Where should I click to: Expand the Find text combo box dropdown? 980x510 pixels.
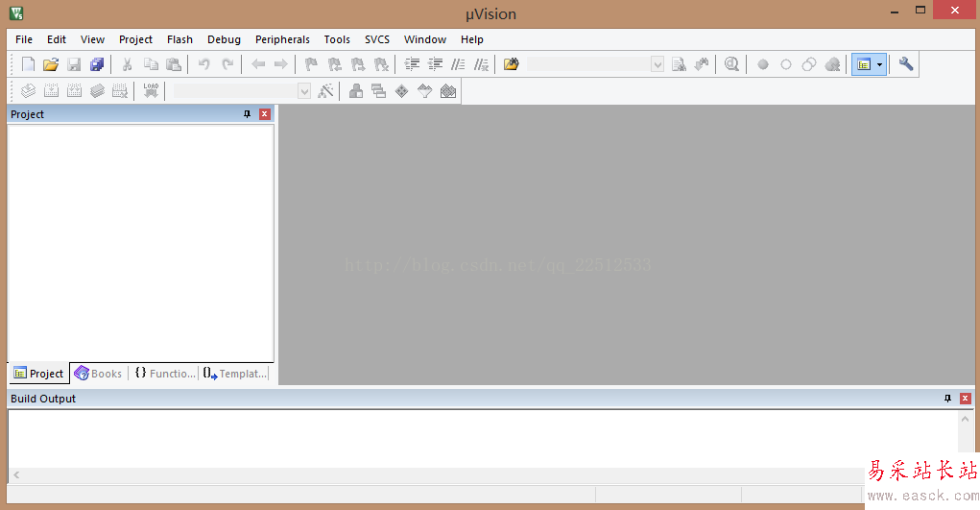pyautogui.click(x=657, y=63)
